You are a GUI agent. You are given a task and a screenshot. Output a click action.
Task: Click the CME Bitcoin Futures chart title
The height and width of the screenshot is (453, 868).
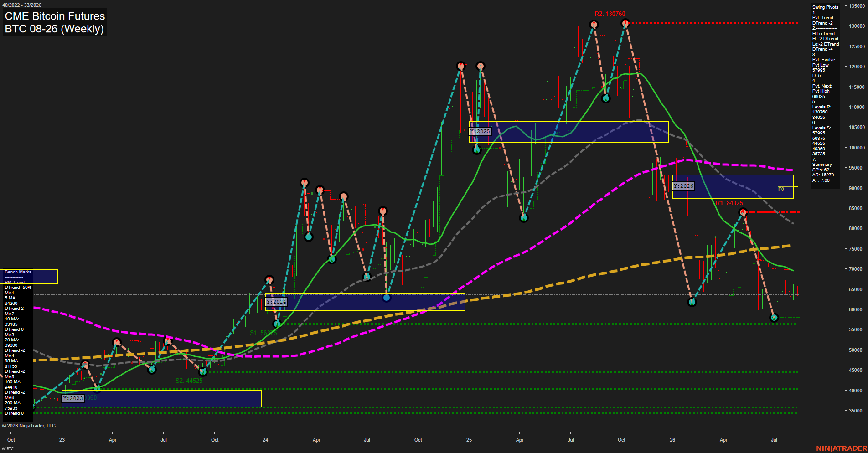pyautogui.click(x=55, y=16)
